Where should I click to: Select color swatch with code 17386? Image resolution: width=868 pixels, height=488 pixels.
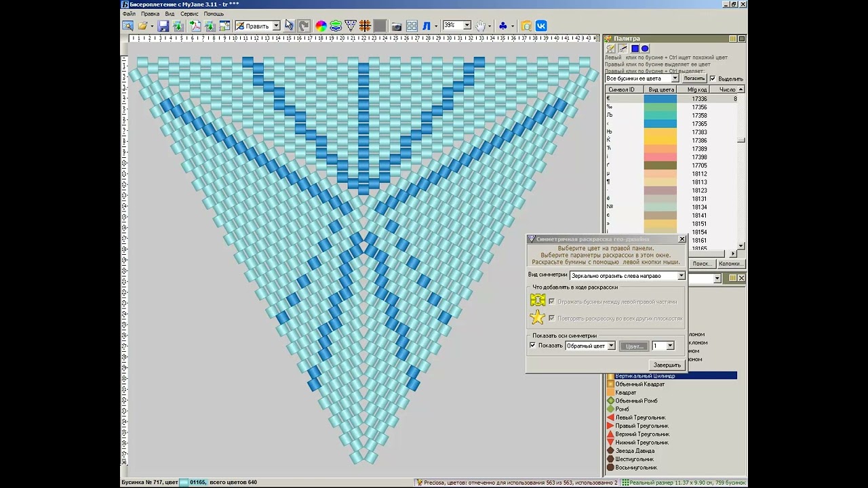click(x=660, y=140)
